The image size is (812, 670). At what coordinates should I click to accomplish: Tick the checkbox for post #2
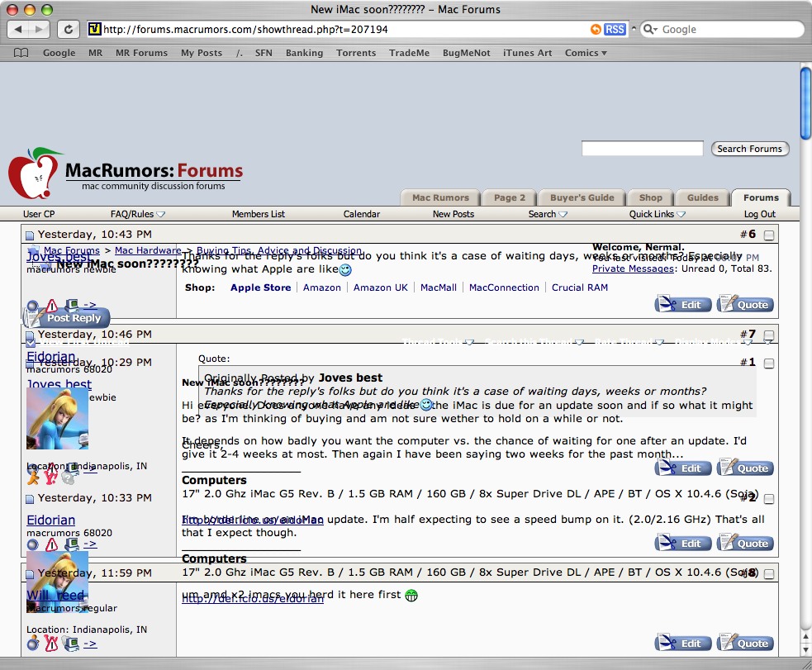click(769, 499)
